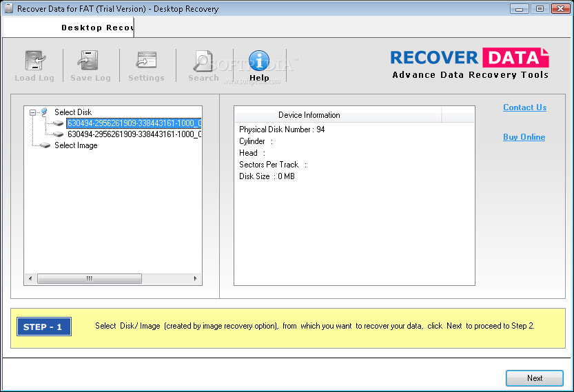Image resolution: width=574 pixels, height=392 pixels.
Task: Click the app icon in title bar
Action: tap(9, 8)
